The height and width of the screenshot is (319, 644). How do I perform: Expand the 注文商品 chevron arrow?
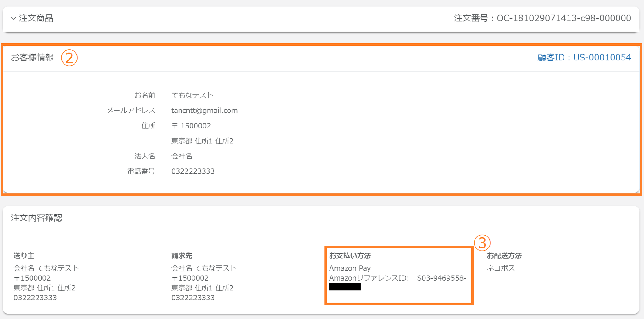tap(14, 18)
